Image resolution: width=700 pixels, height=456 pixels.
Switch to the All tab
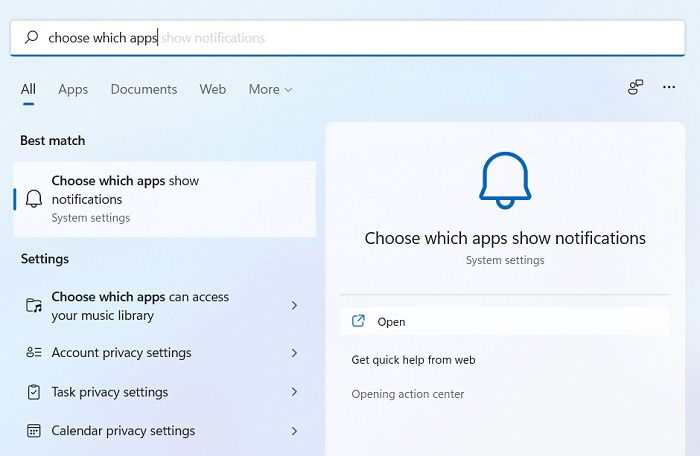point(28,89)
